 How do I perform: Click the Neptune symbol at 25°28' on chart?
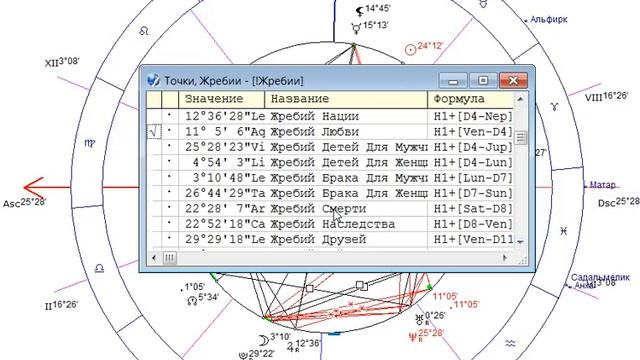pos(413,336)
